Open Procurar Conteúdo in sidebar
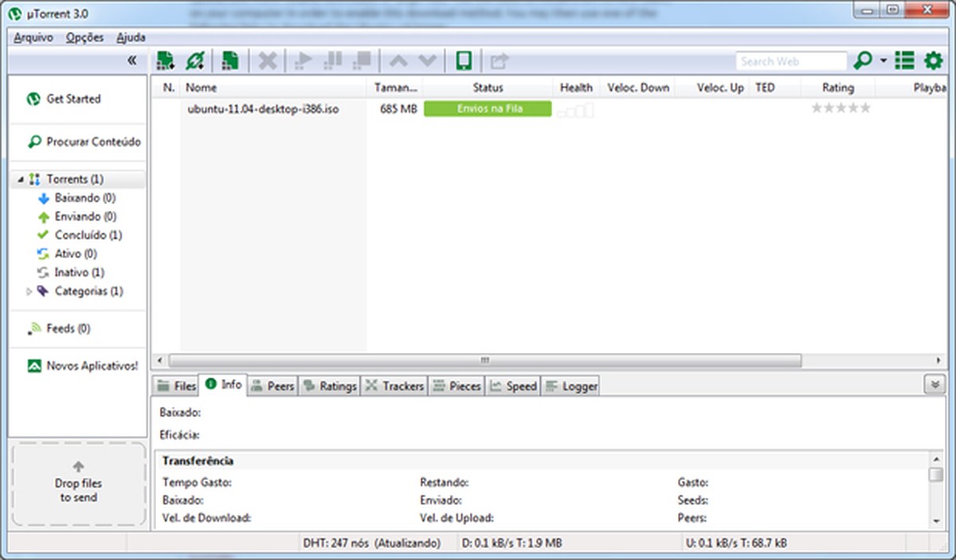This screenshot has height=560, width=956. tap(93, 142)
